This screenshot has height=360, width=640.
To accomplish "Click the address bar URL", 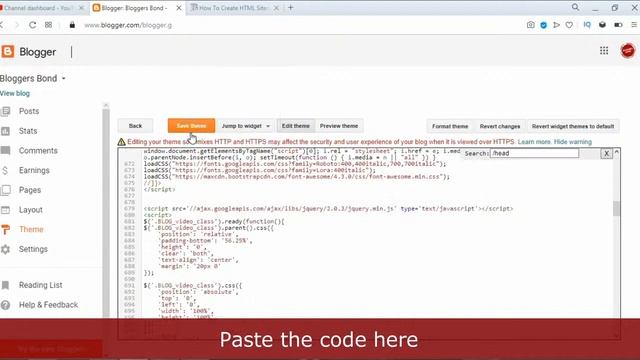I will click(128, 25).
